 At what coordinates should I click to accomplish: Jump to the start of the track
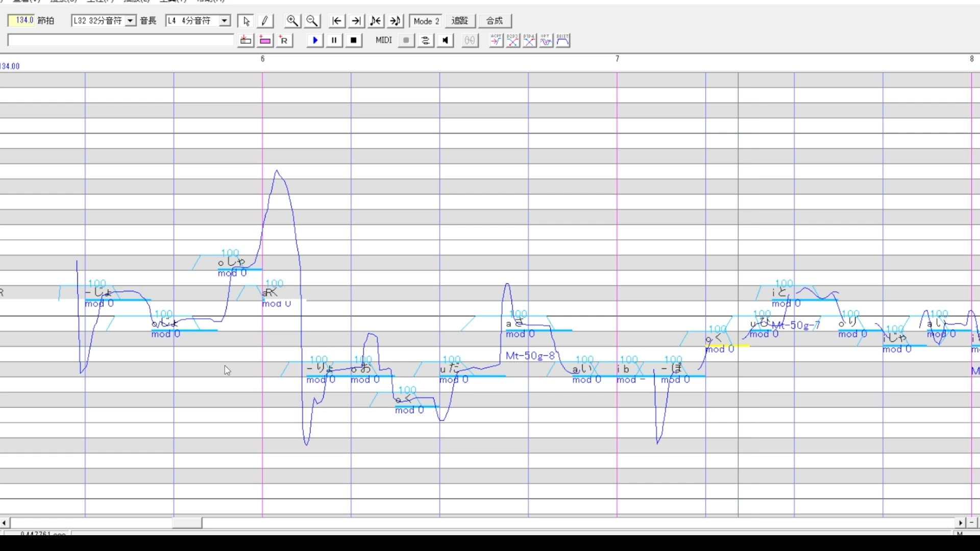pos(337,21)
